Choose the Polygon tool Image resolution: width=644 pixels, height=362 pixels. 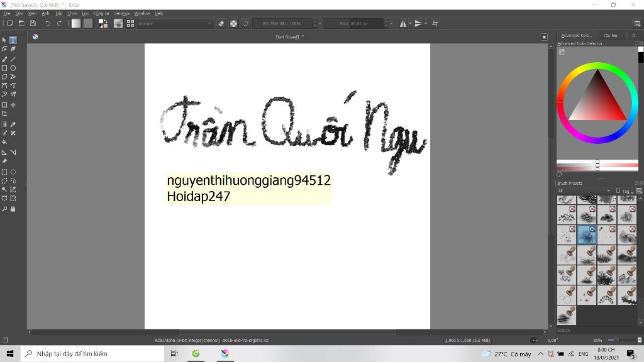[4, 77]
